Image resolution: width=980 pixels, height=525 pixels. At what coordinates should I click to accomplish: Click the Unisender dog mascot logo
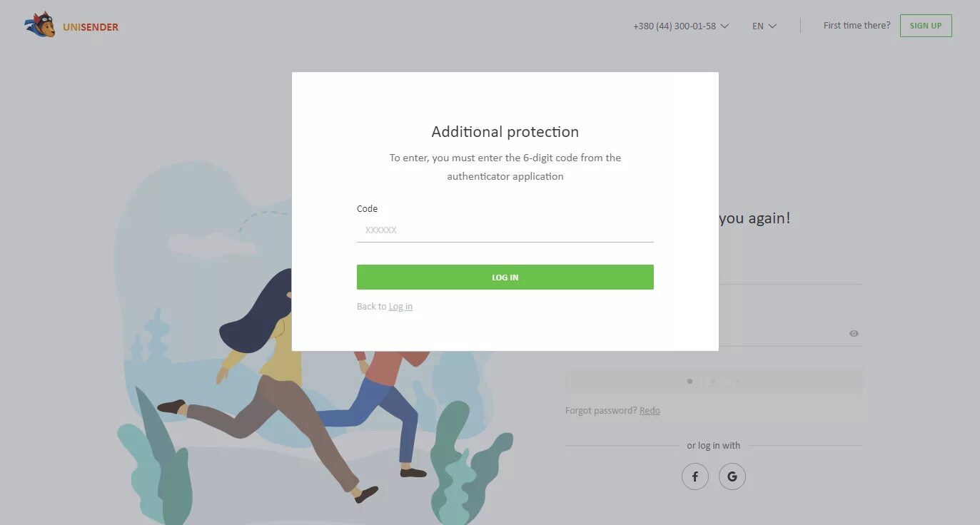tap(40, 25)
